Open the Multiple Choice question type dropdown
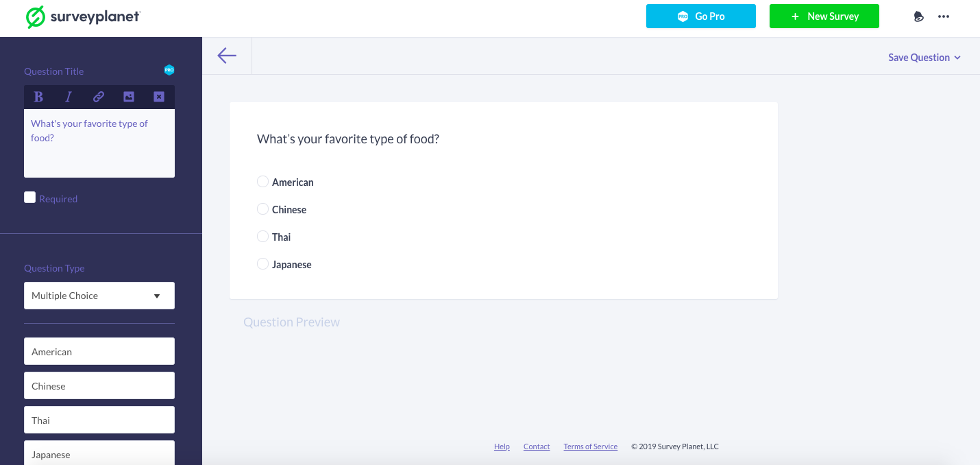The height and width of the screenshot is (465, 980). click(99, 296)
